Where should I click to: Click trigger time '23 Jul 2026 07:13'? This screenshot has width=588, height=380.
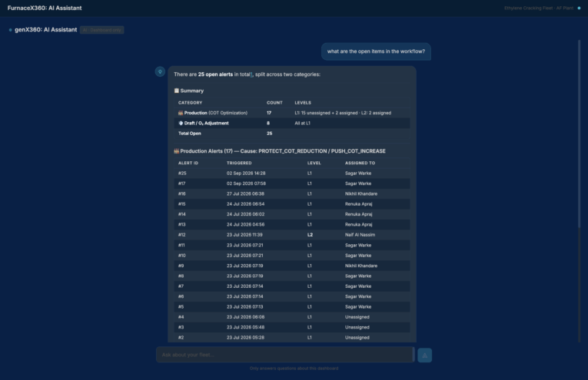coord(244,306)
